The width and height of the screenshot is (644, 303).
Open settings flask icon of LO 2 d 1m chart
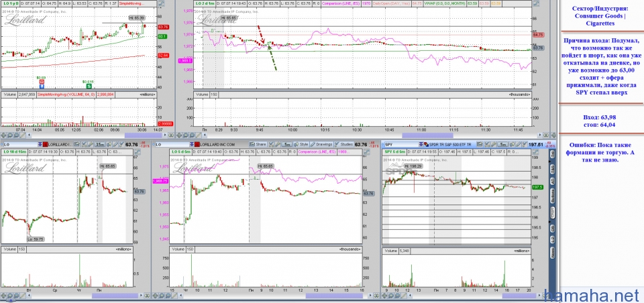536,3
